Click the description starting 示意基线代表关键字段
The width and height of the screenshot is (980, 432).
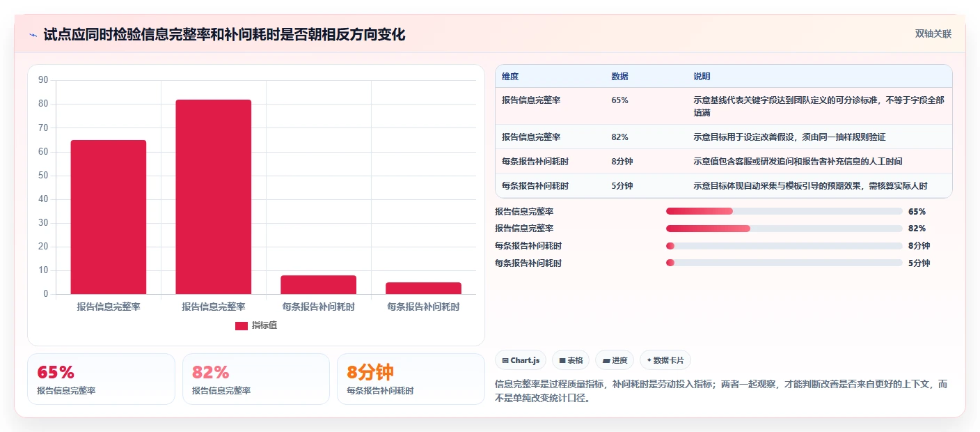(819, 106)
